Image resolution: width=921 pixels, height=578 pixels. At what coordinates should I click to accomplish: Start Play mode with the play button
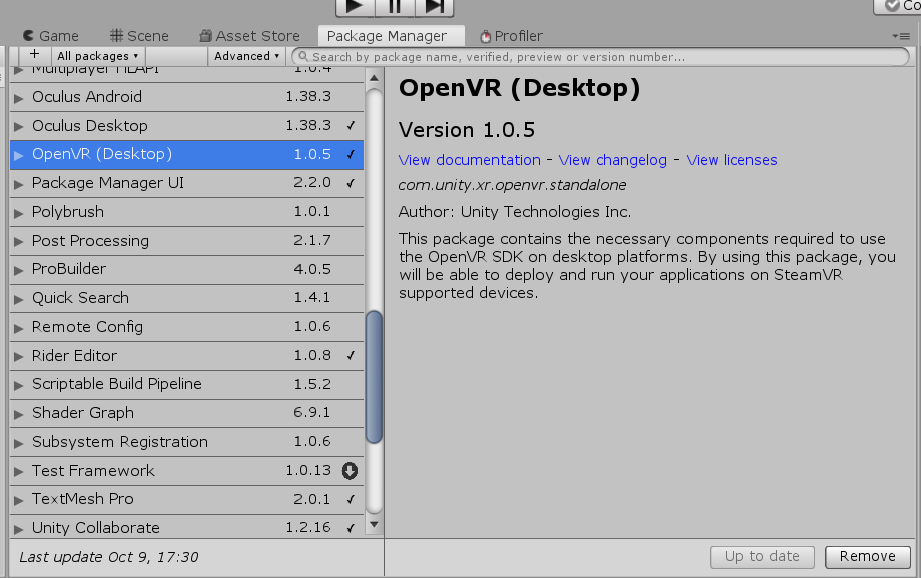point(355,7)
